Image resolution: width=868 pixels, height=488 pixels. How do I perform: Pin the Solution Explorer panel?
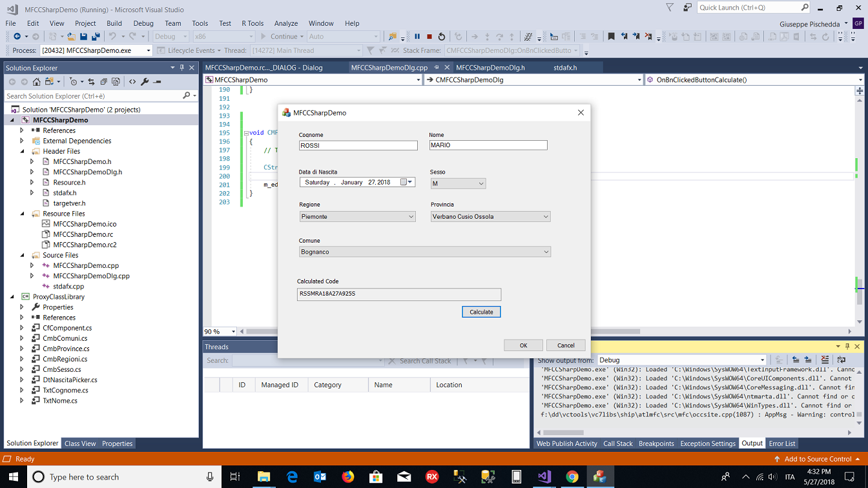point(182,68)
